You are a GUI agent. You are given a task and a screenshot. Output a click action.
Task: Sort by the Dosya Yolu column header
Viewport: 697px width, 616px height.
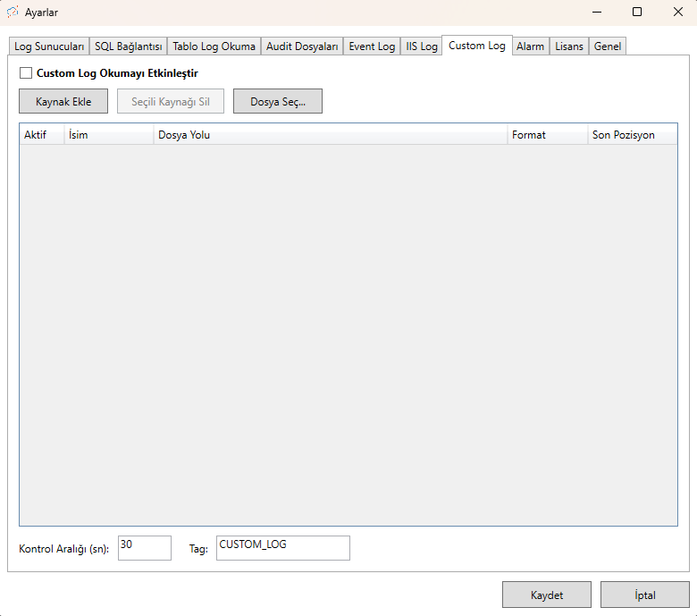329,135
